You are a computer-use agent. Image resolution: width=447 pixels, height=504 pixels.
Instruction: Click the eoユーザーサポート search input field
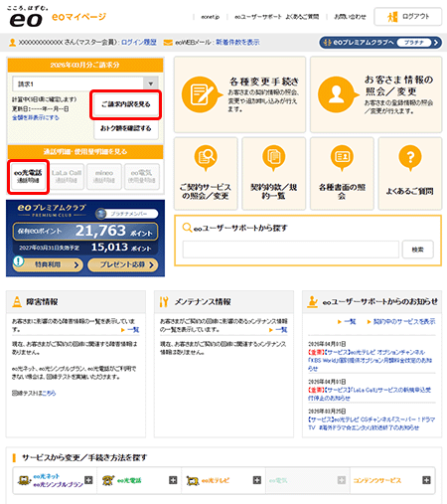(x=291, y=250)
